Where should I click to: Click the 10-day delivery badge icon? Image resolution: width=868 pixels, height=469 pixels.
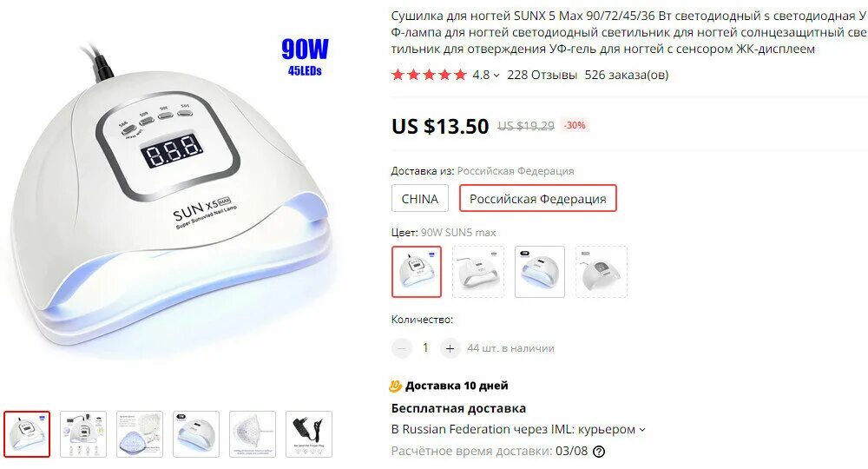coord(395,386)
